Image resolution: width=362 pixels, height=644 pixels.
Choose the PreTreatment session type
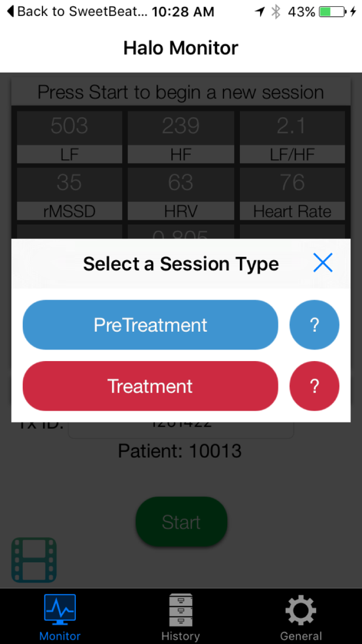pyautogui.click(x=150, y=325)
